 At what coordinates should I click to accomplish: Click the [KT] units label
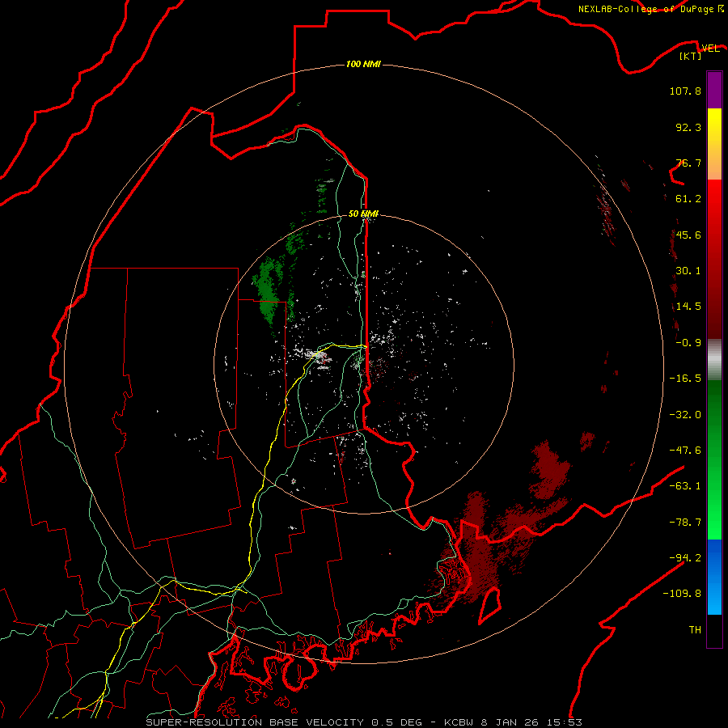(691, 56)
